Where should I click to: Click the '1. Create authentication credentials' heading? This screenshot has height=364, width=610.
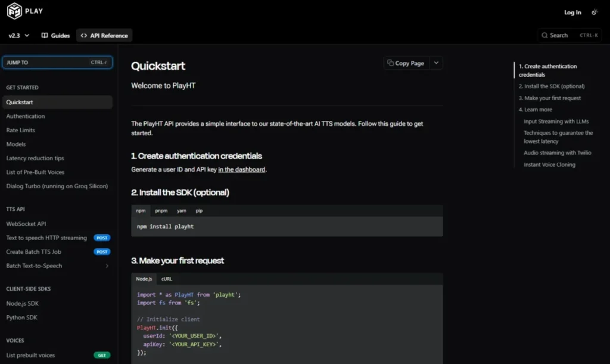click(197, 156)
